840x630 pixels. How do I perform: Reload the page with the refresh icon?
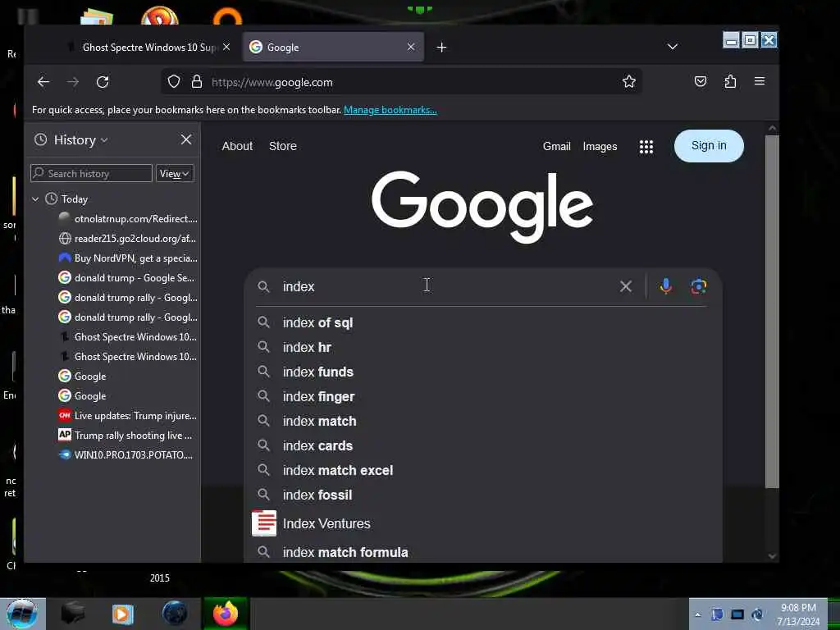(x=103, y=82)
